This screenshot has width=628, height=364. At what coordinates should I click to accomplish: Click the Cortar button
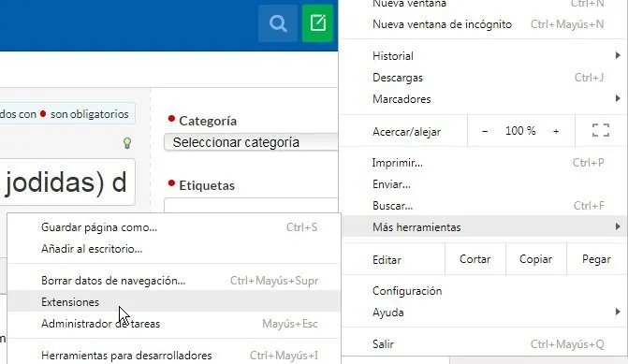point(475,259)
